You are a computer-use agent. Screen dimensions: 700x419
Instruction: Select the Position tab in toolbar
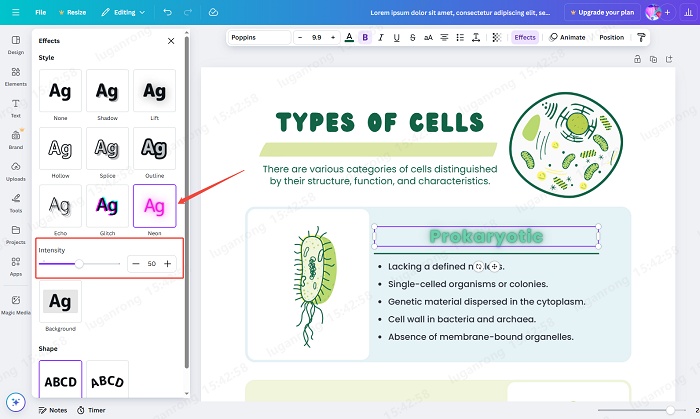(x=611, y=37)
